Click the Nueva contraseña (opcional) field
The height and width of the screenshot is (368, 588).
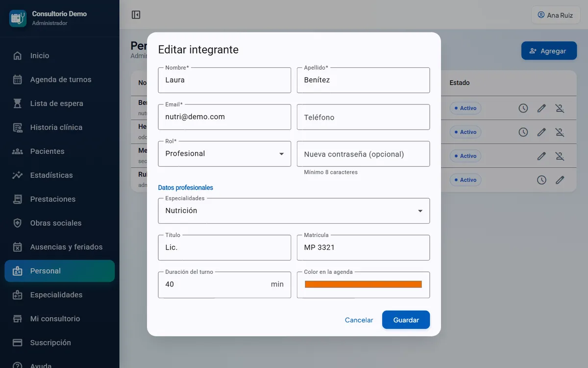coord(363,154)
